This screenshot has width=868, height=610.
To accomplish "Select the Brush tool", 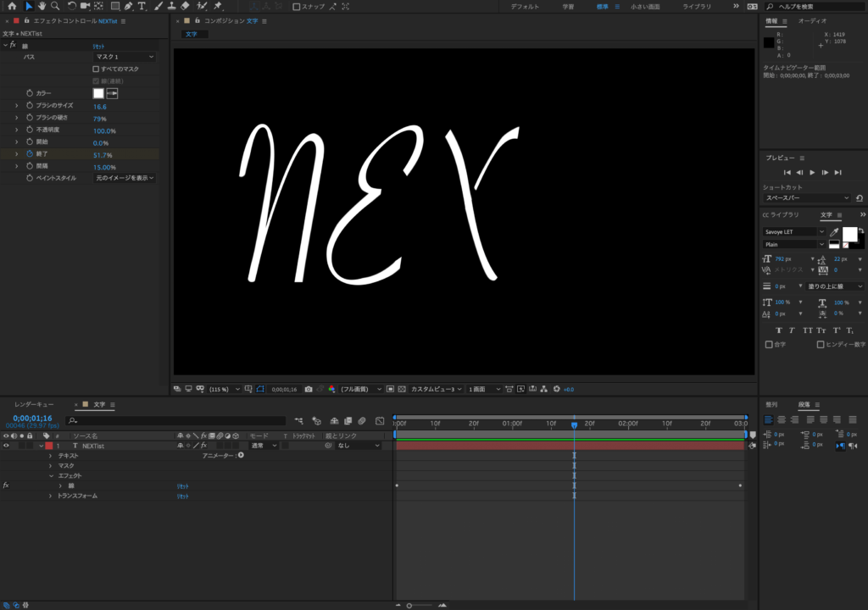I will tap(159, 6).
